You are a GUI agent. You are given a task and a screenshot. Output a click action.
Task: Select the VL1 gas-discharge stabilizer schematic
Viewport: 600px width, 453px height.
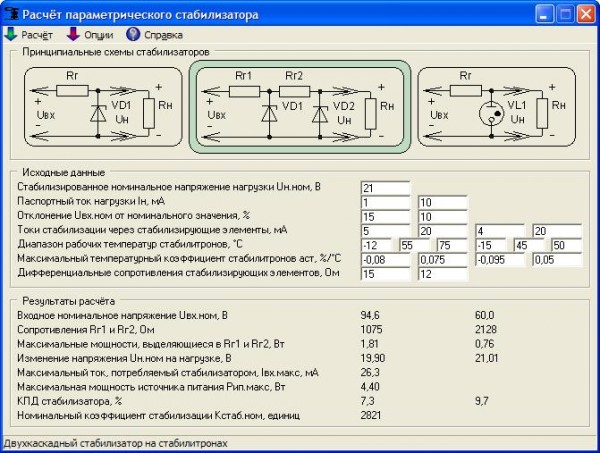tap(484, 105)
